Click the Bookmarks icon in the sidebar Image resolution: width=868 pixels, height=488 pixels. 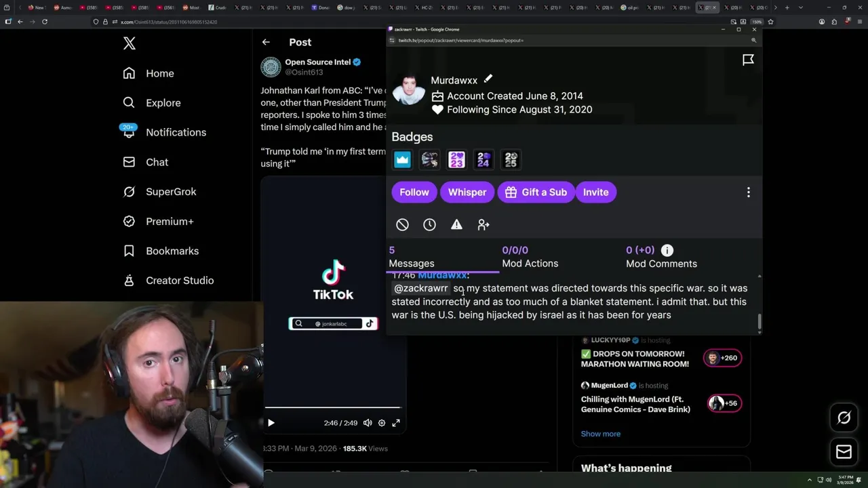[x=129, y=251]
